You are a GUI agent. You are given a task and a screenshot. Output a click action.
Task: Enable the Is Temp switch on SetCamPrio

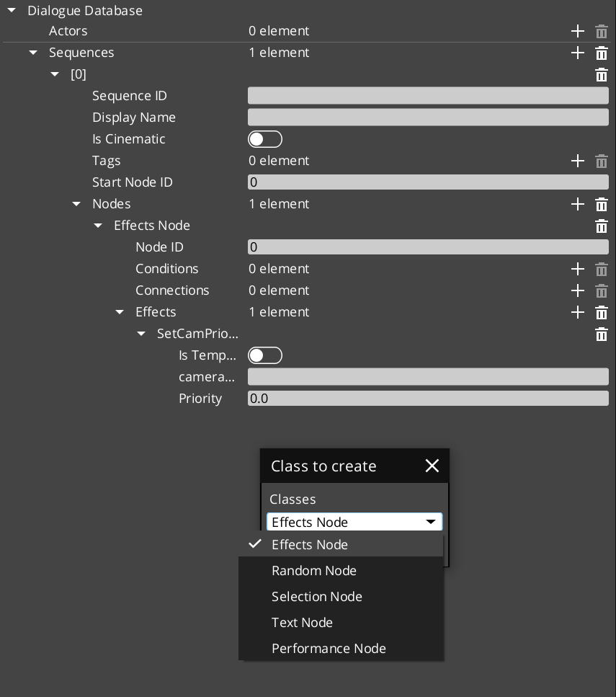coord(265,355)
